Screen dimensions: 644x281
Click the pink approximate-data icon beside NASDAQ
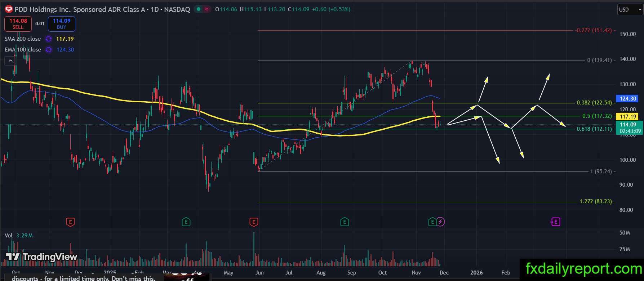tap(206, 9)
